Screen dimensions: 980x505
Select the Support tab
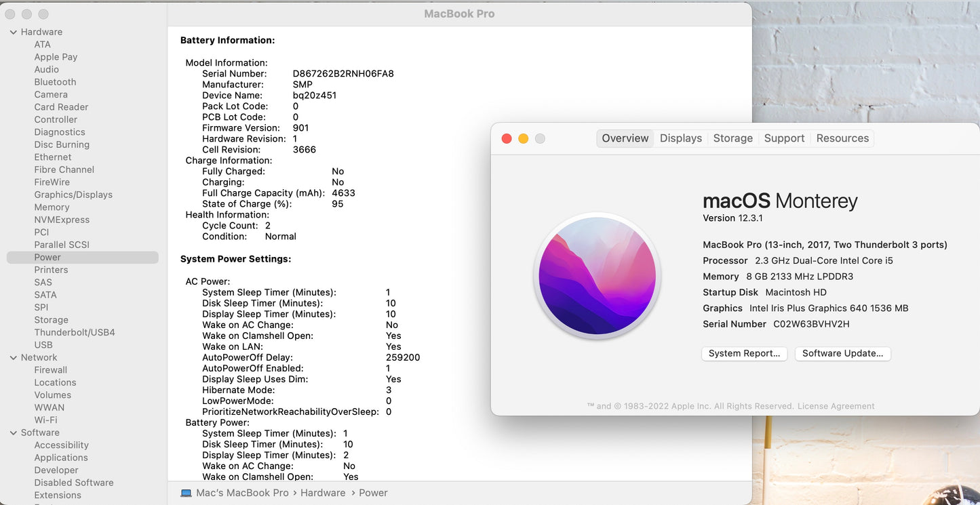coord(784,138)
